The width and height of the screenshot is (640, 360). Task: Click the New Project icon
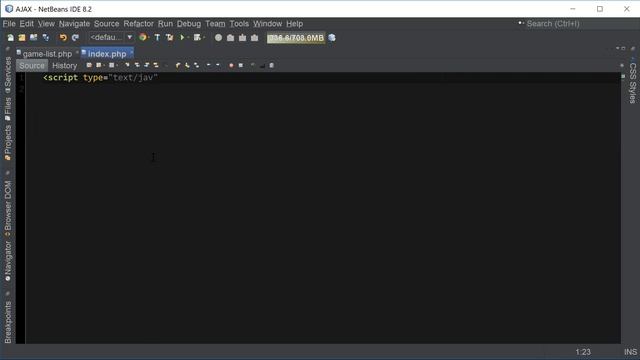pyautogui.click(x=22, y=38)
